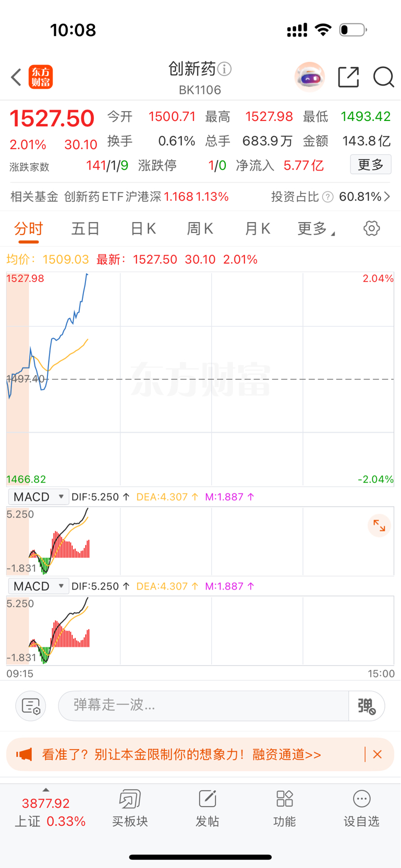Expand MACD chart to fullscreen
This screenshot has width=401, height=868.
pyautogui.click(x=379, y=526)
